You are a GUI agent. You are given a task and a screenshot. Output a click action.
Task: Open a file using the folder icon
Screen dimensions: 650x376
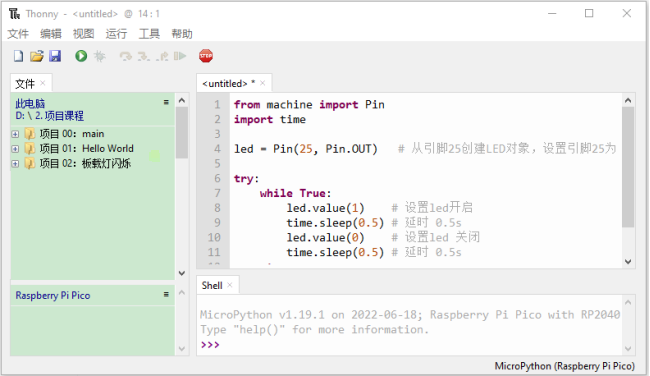coord(37,56)
